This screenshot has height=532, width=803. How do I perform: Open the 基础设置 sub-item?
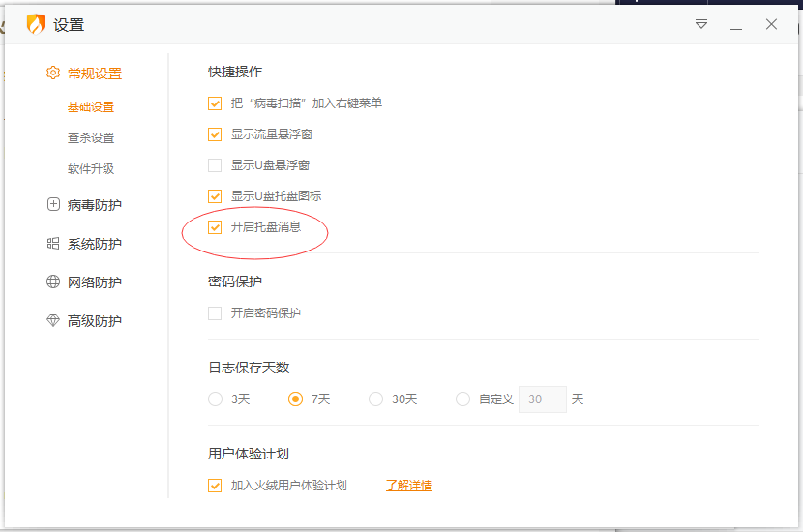tap(91, 107)
